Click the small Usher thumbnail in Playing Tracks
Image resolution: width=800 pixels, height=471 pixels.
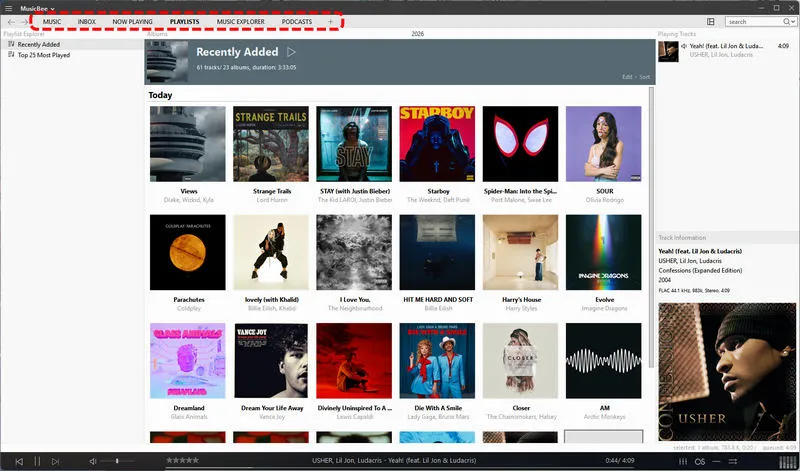[x=668, y=52]
